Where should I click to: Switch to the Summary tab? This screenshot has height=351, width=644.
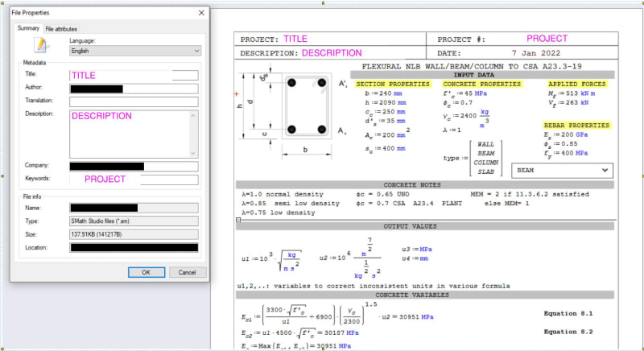point(28,28)
